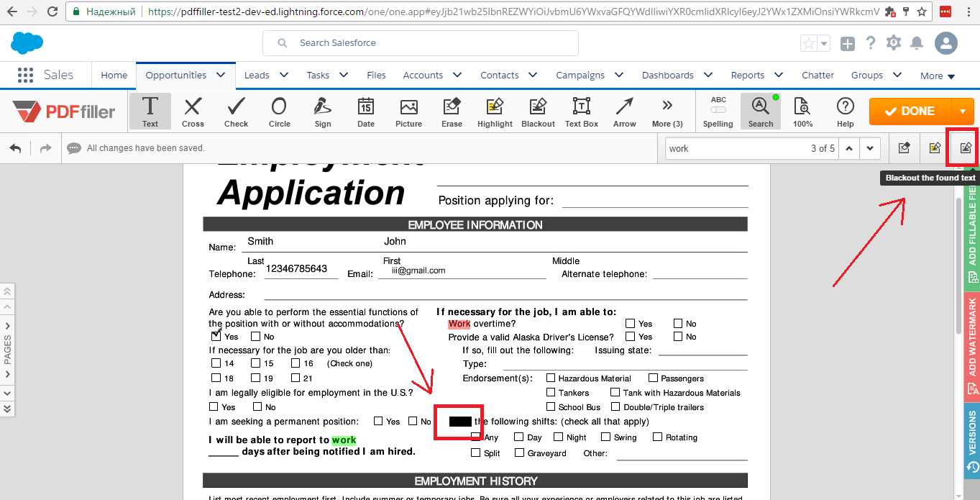Open the PAGES side panel
980x500 pixels.
7,350
